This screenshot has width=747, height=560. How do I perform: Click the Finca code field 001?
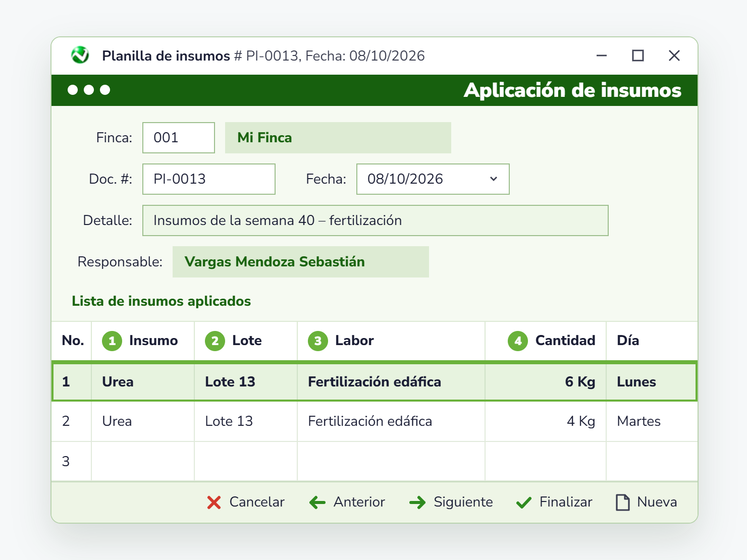[179, 138]
